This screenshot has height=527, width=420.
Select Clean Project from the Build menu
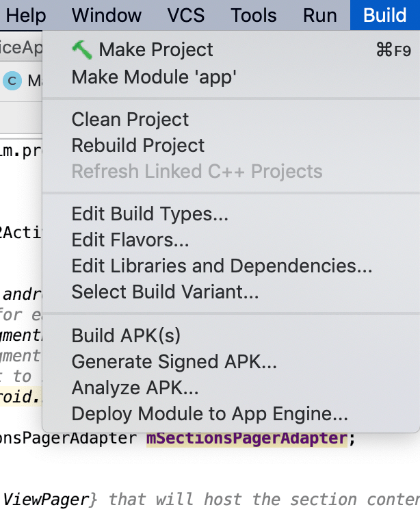[x=130, y=120]
